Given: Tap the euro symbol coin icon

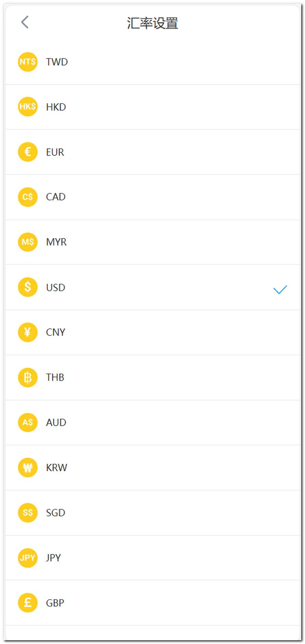Looking at the screenshot, I should point(28,152).
